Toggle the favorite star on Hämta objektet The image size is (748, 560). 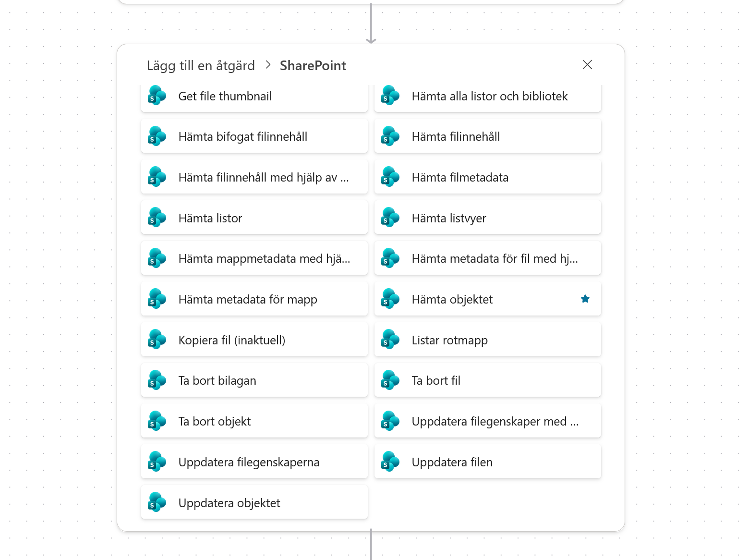click(x=585, y=299)
